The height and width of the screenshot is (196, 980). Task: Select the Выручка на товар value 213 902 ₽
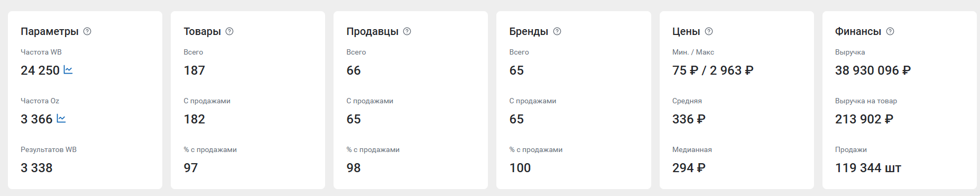coord(864,119)
